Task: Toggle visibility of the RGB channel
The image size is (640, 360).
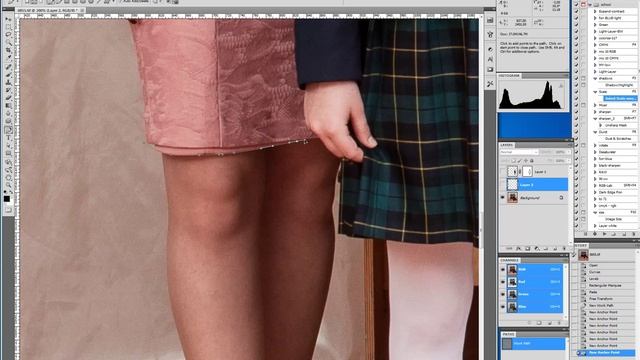Action: coord(503,269)
